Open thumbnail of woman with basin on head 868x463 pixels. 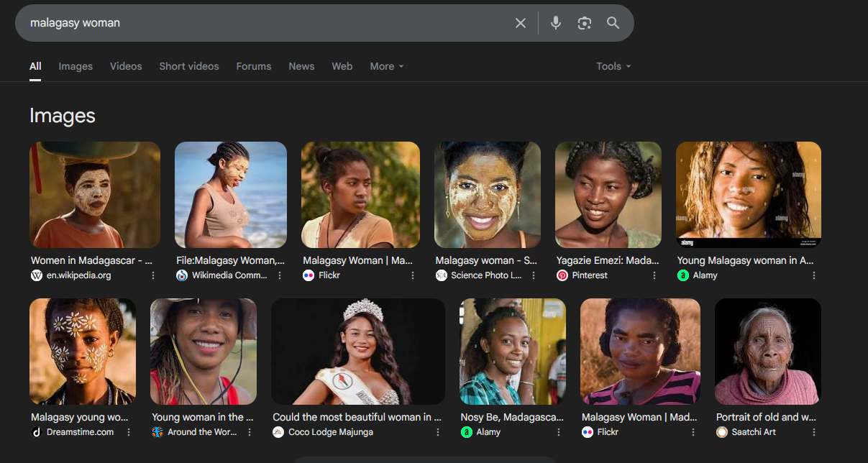(x=95, y=195)
